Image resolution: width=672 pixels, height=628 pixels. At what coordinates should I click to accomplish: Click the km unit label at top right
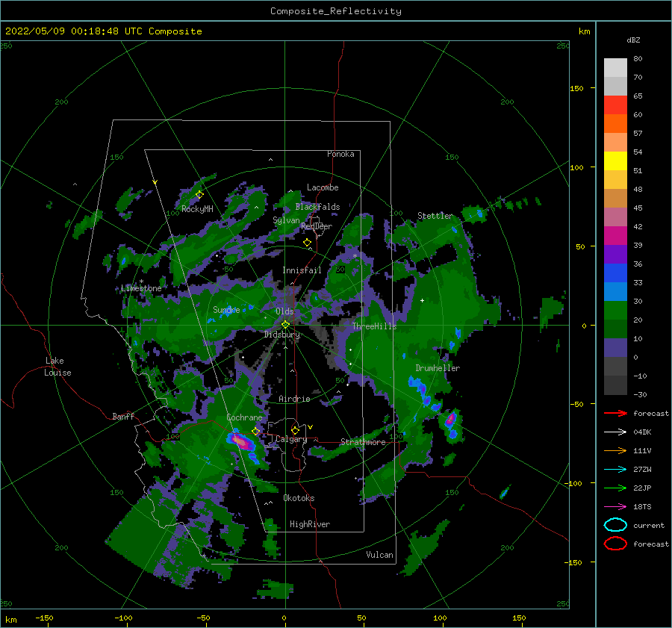584,31
